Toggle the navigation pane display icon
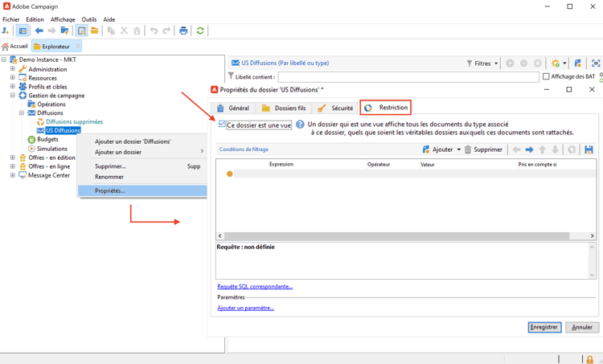The width and height of the screenshot is (603, 364). tap(23, 31)
